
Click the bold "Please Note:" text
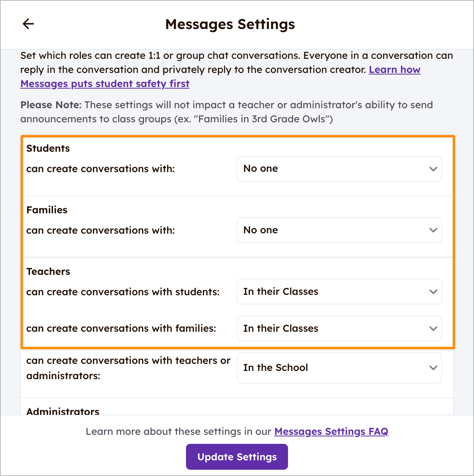pyautogui.click(x=51, y=105)
